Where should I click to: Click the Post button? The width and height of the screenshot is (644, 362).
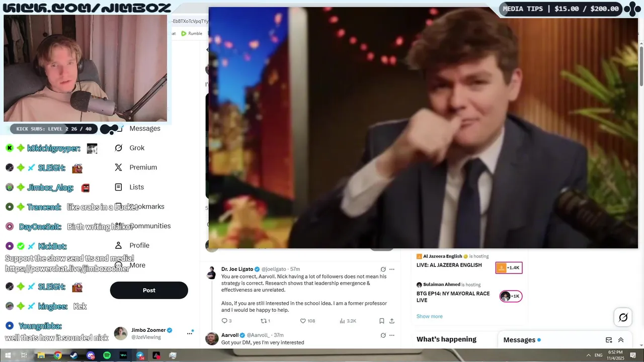coord(149,290)
